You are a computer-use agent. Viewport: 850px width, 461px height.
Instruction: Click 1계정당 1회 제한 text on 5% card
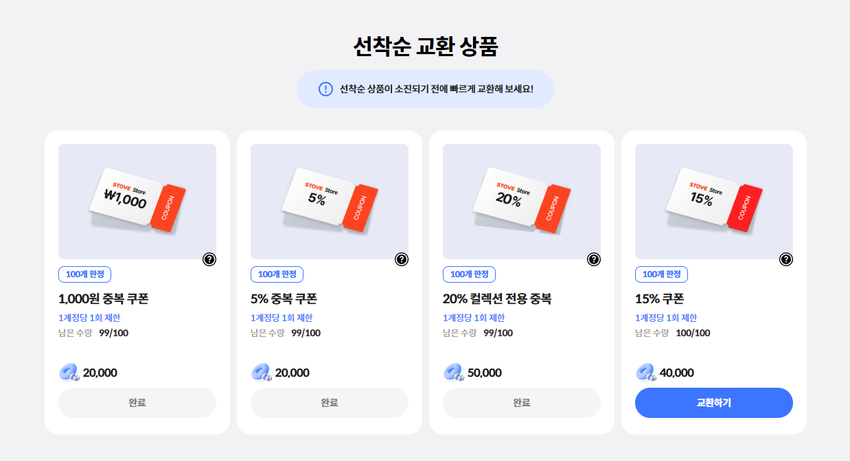(281, 318)
